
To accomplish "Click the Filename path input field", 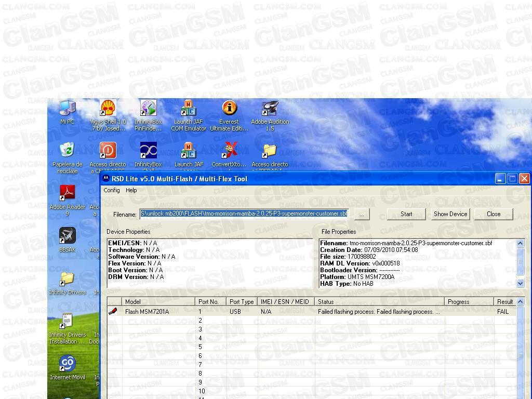I will click(x=244, y=214).
